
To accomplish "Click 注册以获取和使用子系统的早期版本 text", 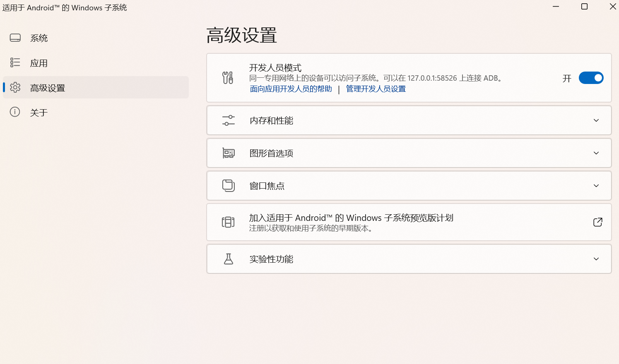I will tap(311, 228).
